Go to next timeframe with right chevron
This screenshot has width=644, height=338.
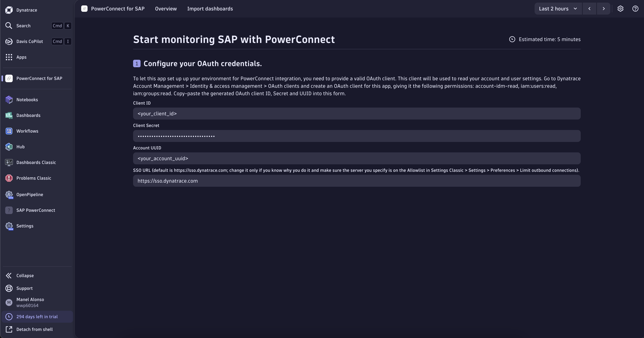(x=603, y=9)
